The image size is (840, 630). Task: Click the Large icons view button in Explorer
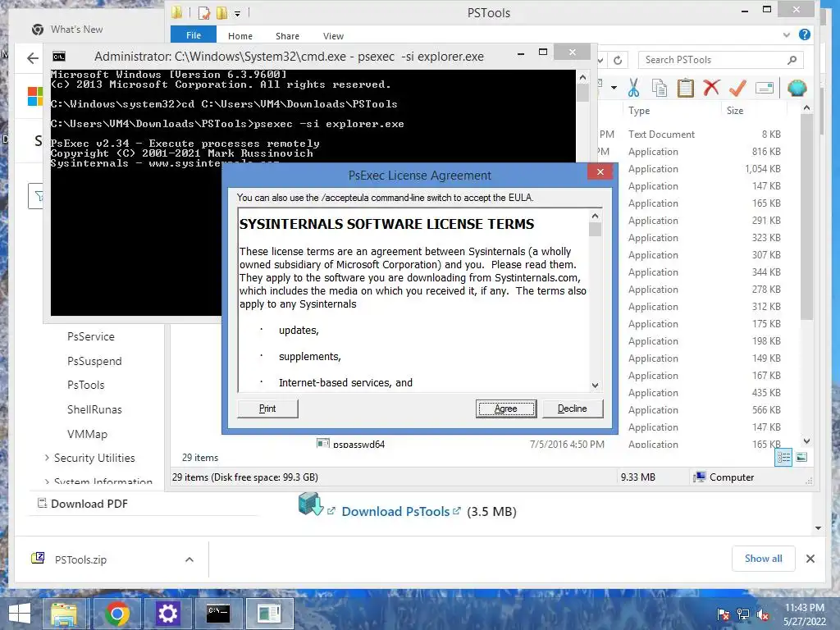pos(801,458)
